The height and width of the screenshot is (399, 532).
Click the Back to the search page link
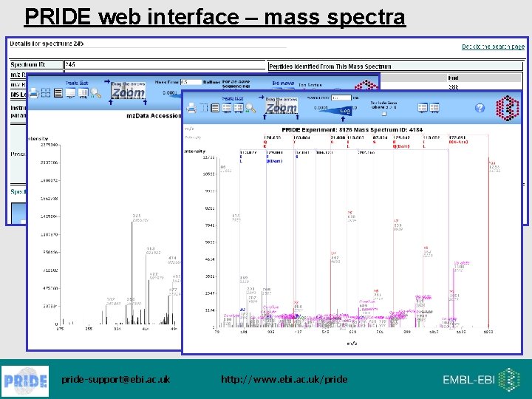[493, 47]
